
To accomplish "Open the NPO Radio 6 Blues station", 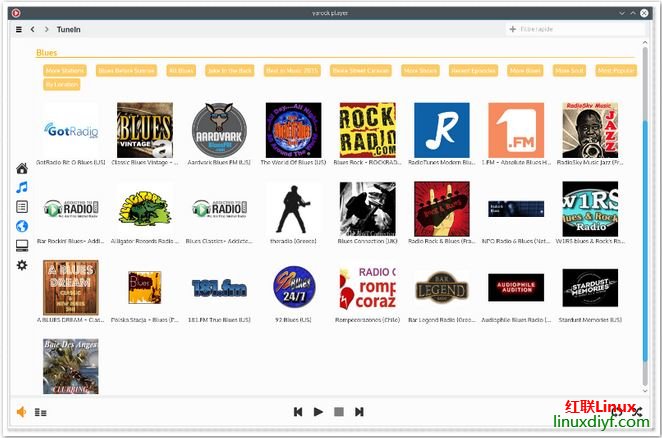I will 516,209.
